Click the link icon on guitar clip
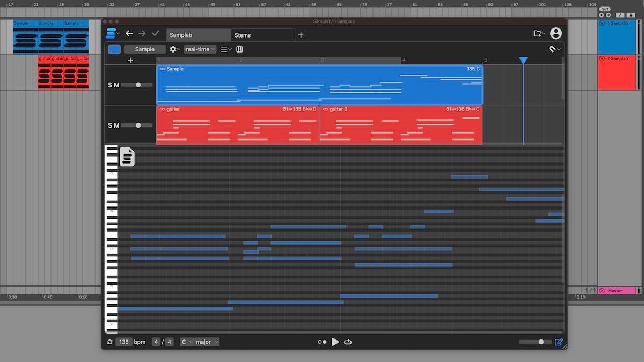Screen dimensions: 644x362 tap(162, 109)
